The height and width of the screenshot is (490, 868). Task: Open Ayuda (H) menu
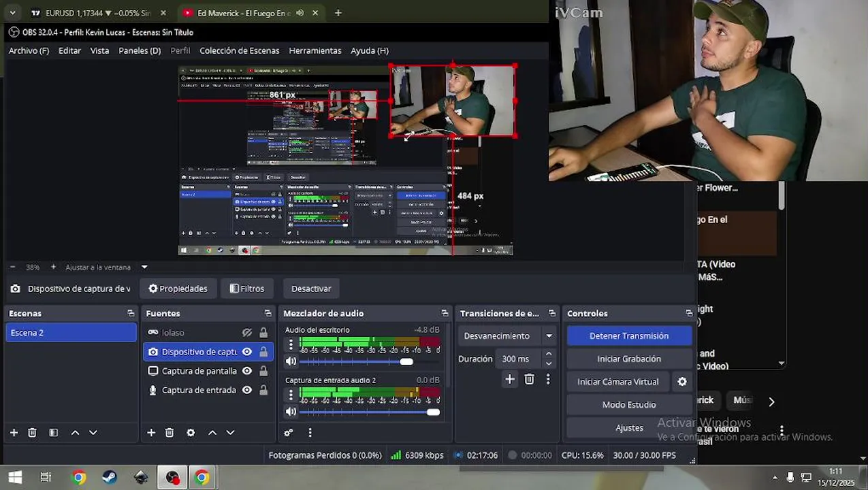[x=370, y=50]
